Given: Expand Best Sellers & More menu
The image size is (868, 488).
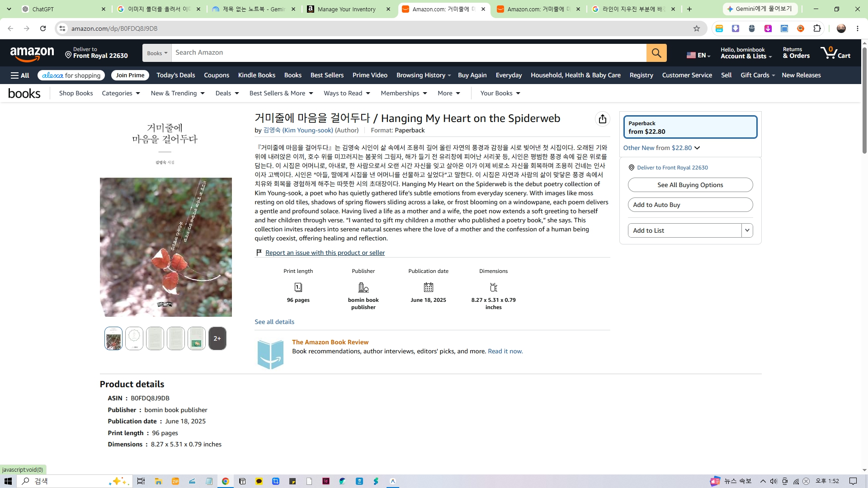Looking at the screenshot, I should click(x=281, y=94).
